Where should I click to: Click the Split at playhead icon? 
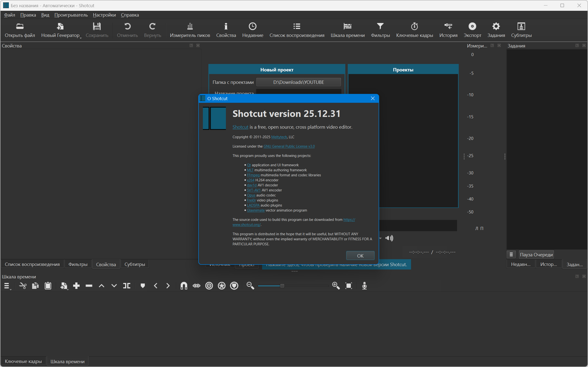127,286
